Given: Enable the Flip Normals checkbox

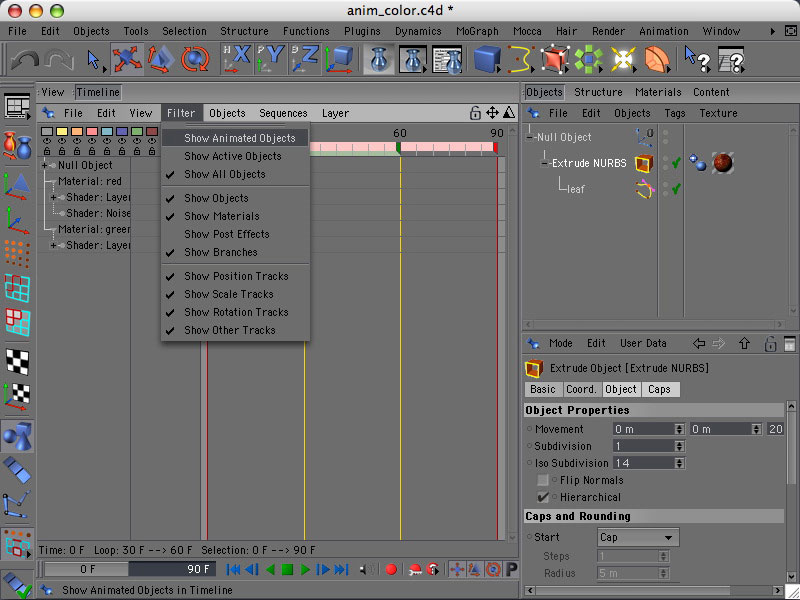Looking at the screenshot, I should point(543,480).
